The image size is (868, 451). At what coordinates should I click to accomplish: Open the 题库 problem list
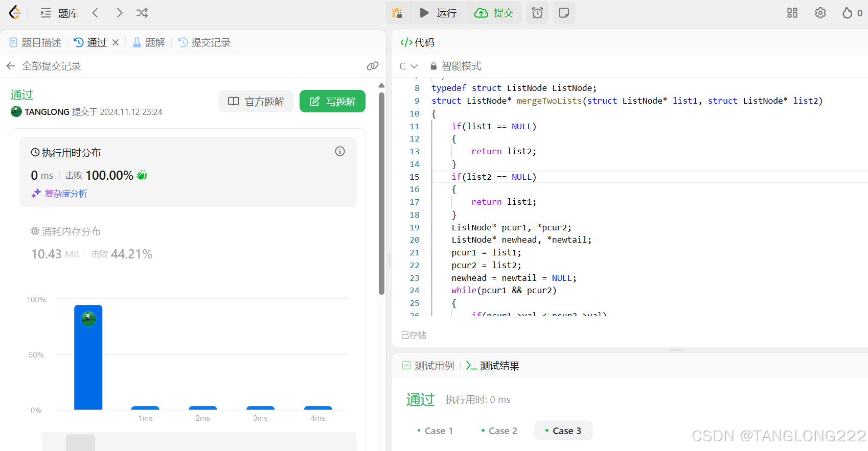tap(59, 13)
